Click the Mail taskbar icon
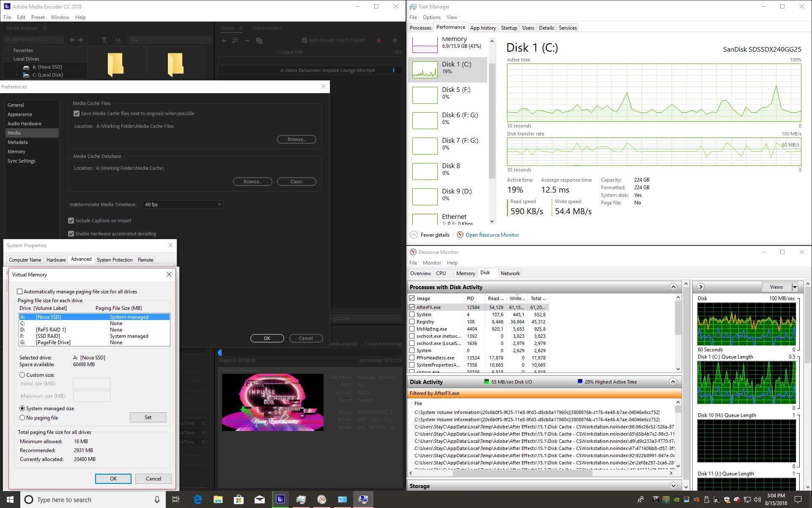 259,500
